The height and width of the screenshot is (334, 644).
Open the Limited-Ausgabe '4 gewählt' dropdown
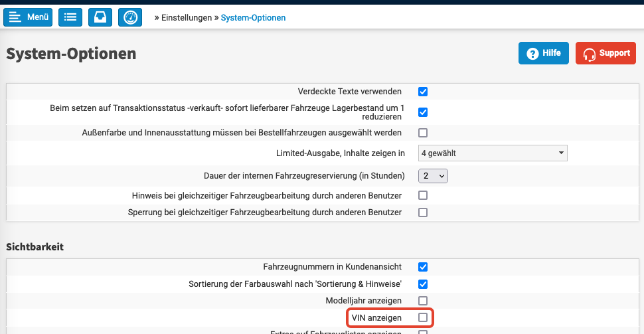pos(493,153)
